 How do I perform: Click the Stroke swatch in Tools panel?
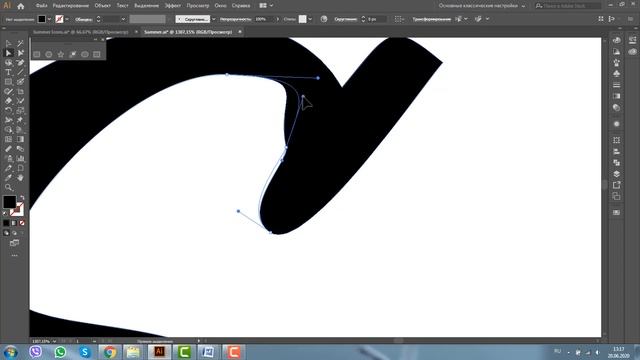(x=18, y=210)
